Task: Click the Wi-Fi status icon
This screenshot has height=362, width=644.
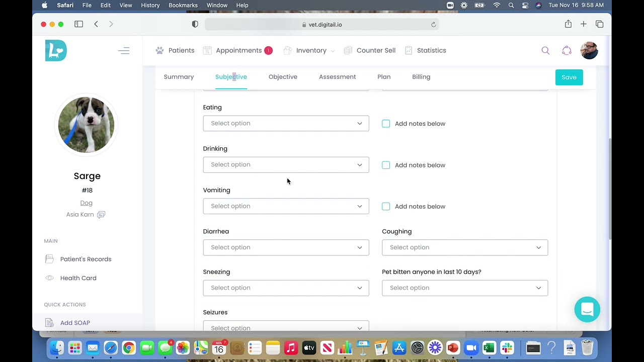Action: click(x=497, y=5)
